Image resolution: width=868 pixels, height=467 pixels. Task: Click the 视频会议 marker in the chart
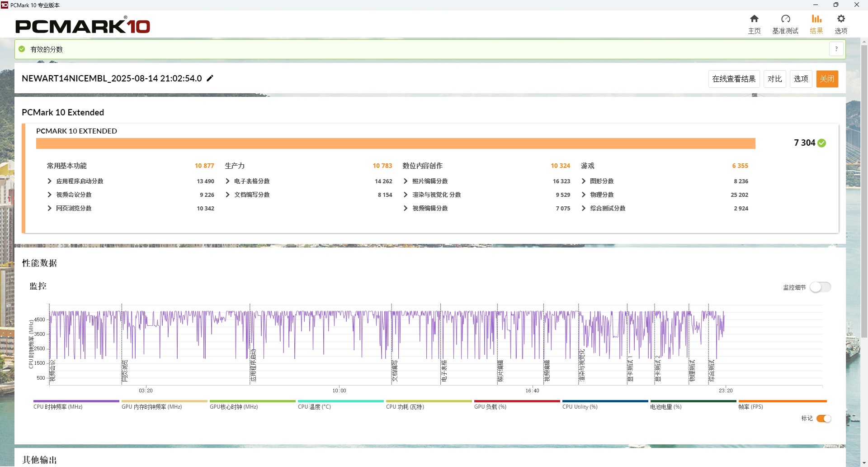tap(52, 371)
